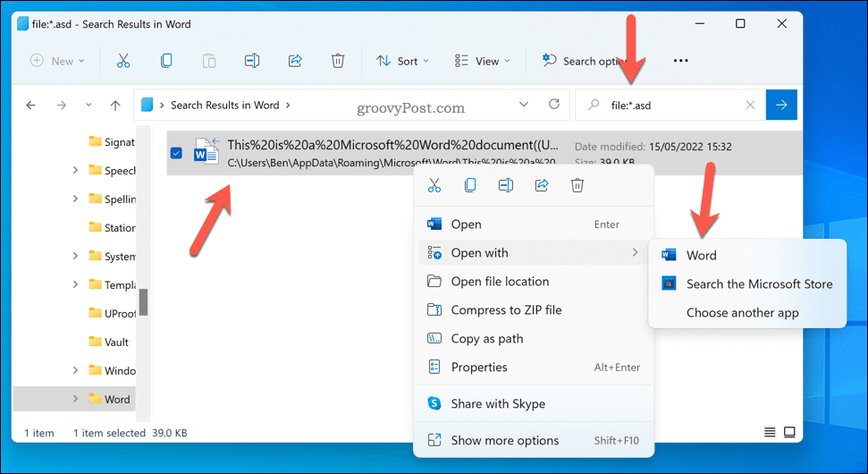
Task: Select the Open with menu entry
Action: (534, 253)
